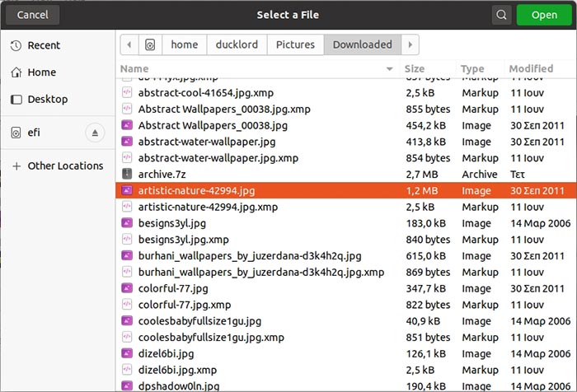The height and width of the screenshot is (392, 577).
Task: Click the Recent clock icon
Action: click(x=16, y=45)
